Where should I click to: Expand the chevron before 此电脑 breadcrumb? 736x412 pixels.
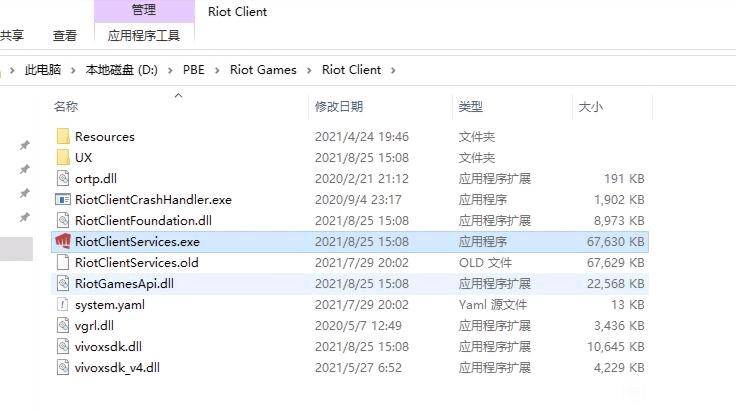[x=12, y=70]
